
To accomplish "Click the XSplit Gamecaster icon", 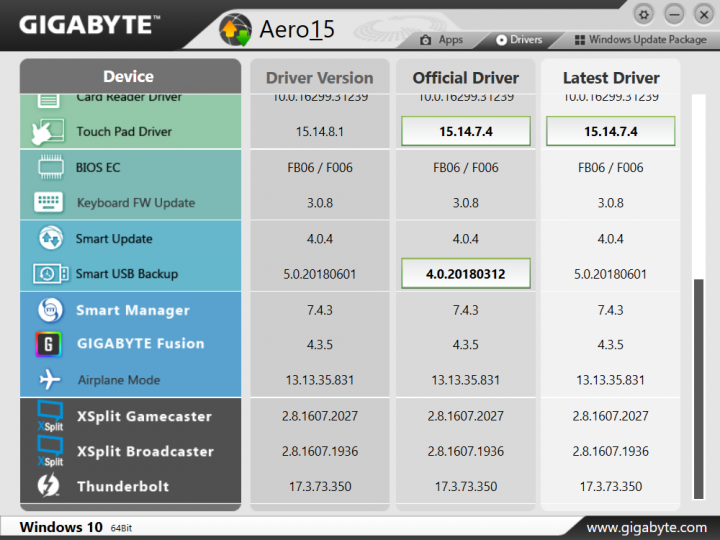I will click(x=50, y=416).
